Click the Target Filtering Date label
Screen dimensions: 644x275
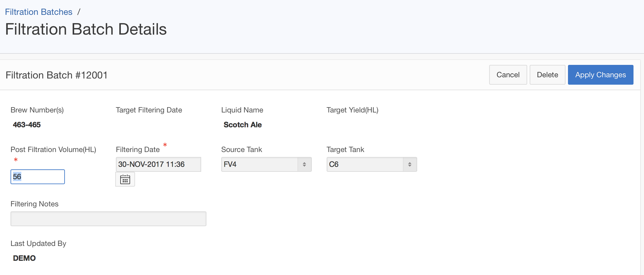149,110
